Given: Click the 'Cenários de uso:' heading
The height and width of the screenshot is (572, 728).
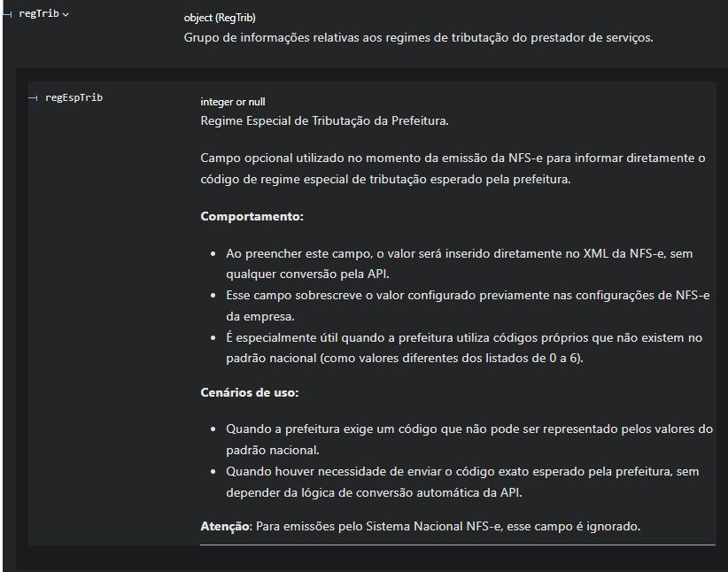Looking at the screenshot, I should 251,391.
